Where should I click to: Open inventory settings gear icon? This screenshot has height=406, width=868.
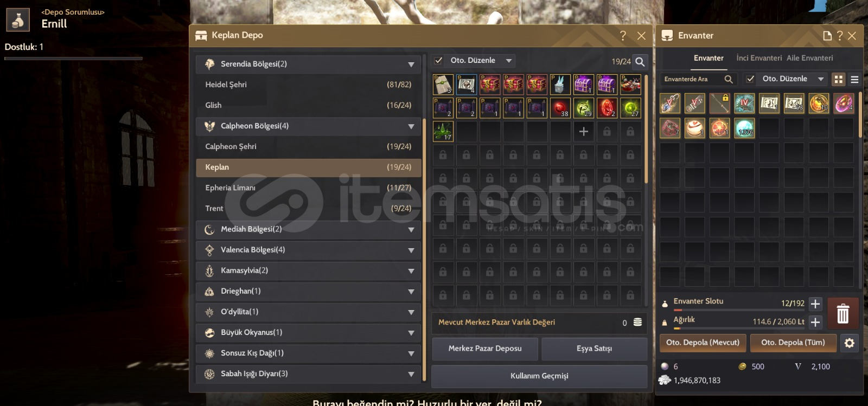coord(850,343)
